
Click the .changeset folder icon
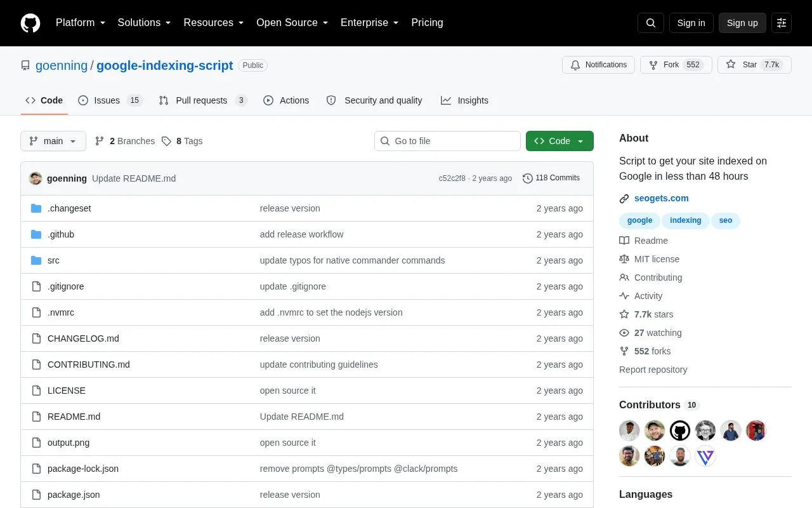click(36, 208)
